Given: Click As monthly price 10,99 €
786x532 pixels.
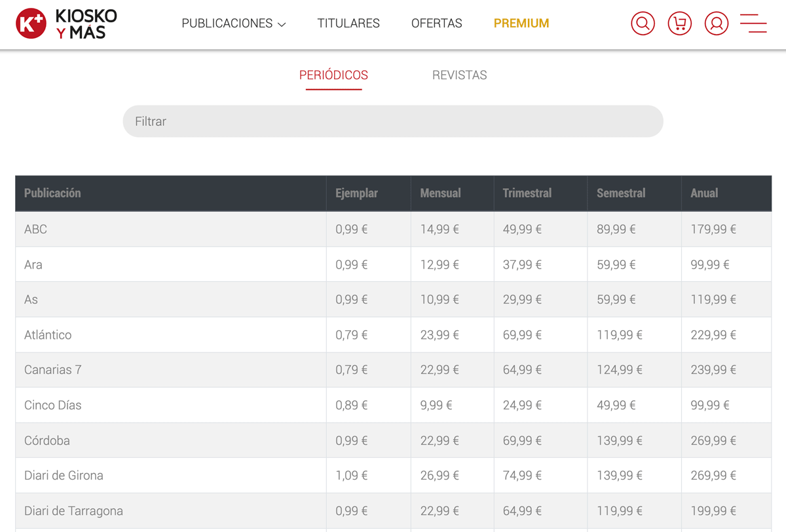Looking at the screenshot, I should click(440, 299).
